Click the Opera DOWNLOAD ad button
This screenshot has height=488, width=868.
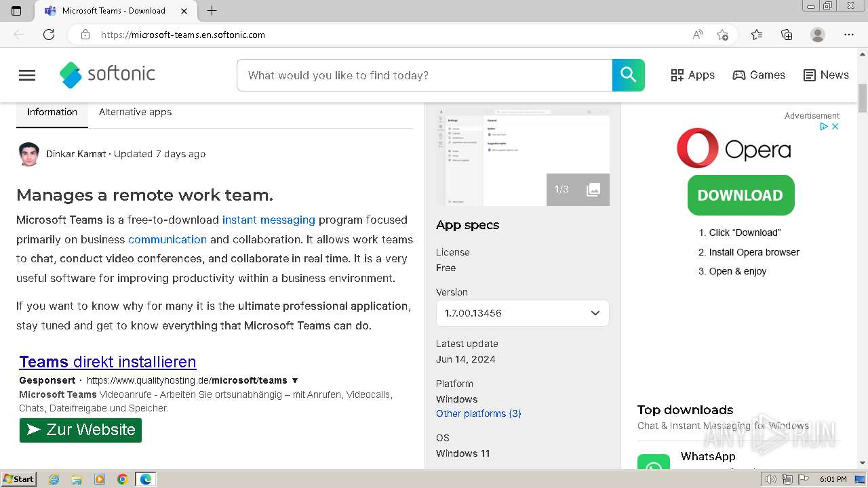[x=741, y=195]
